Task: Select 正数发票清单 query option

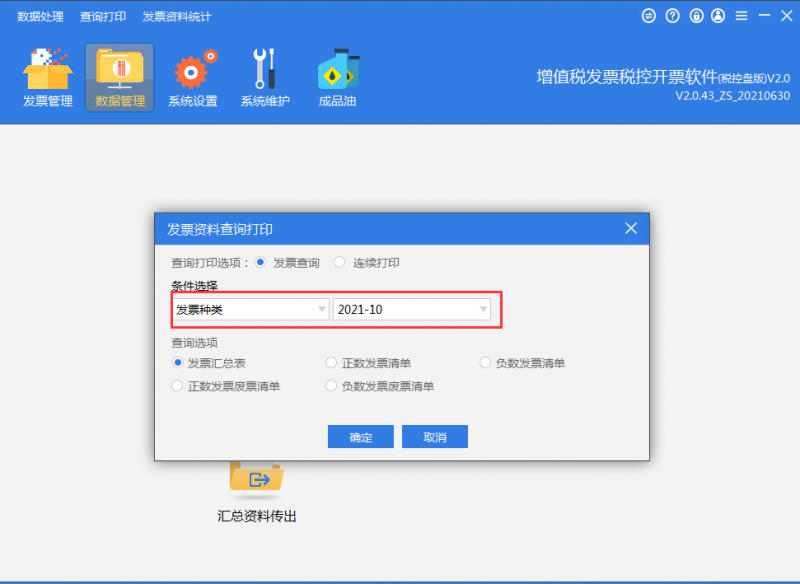Action: click(332, 363)
